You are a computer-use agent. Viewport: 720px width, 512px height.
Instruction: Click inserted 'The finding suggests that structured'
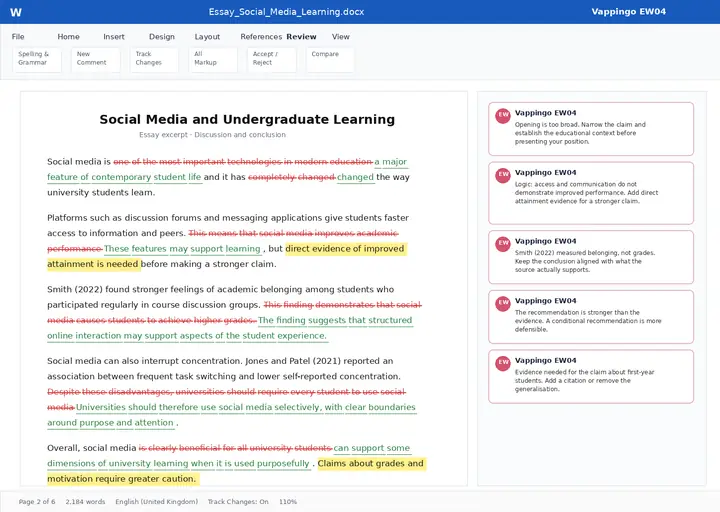[335, 321]
